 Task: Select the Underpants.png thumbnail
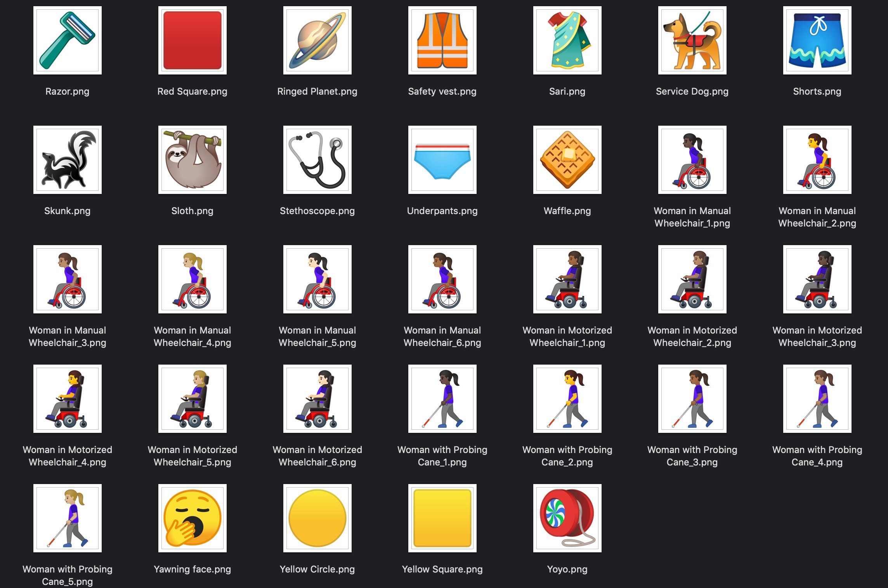point(442,160)
